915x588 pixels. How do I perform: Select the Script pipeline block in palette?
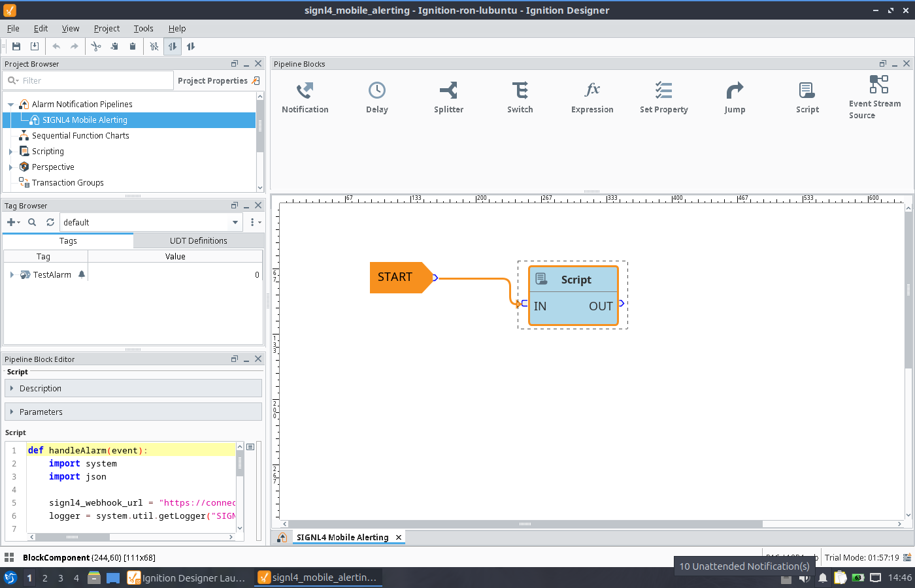(x=807, y=98)
